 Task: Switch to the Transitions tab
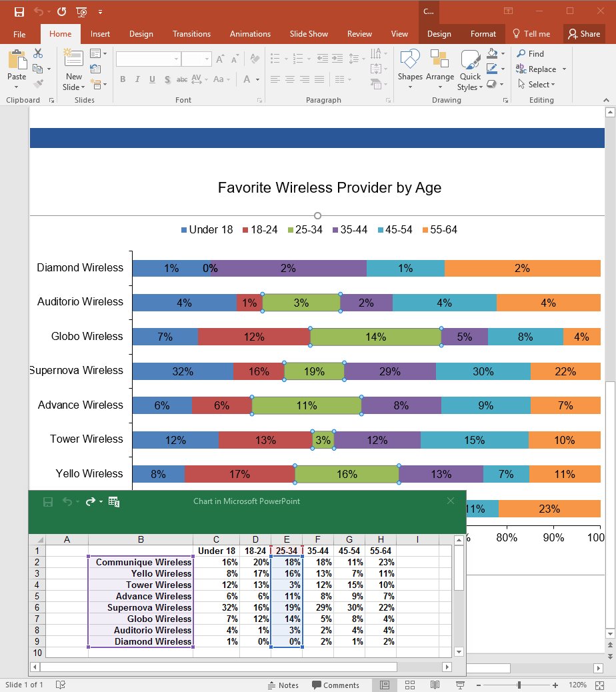pos(191,34)
